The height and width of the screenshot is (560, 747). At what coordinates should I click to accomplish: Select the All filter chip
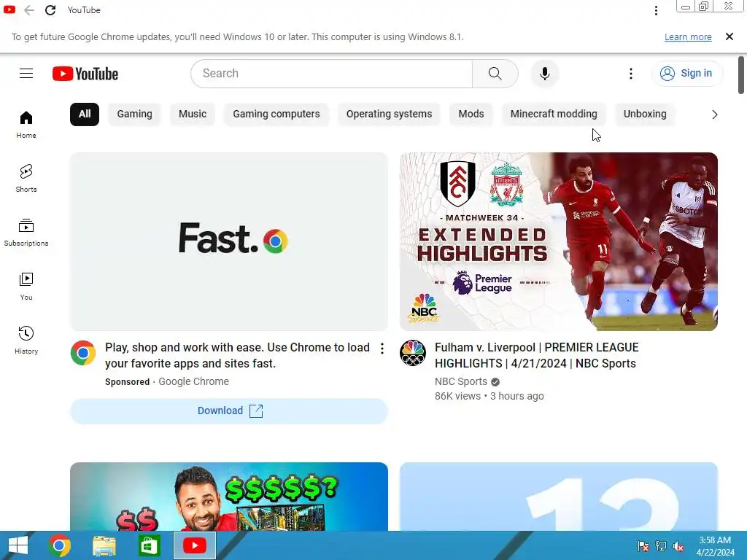[85, 114]
